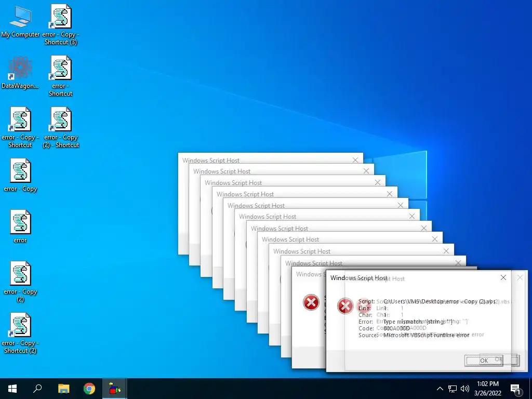Show hidden system tray icons

tap(440, 389)
